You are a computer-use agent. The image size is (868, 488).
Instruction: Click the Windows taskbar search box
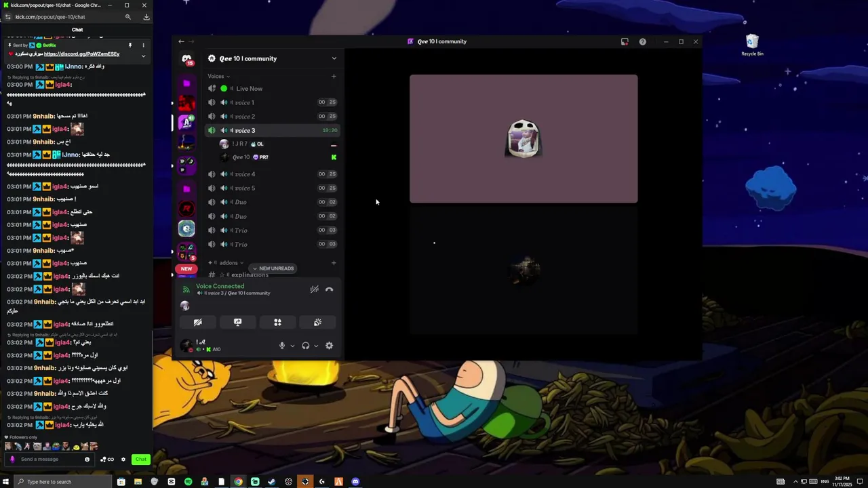(63, 482)
